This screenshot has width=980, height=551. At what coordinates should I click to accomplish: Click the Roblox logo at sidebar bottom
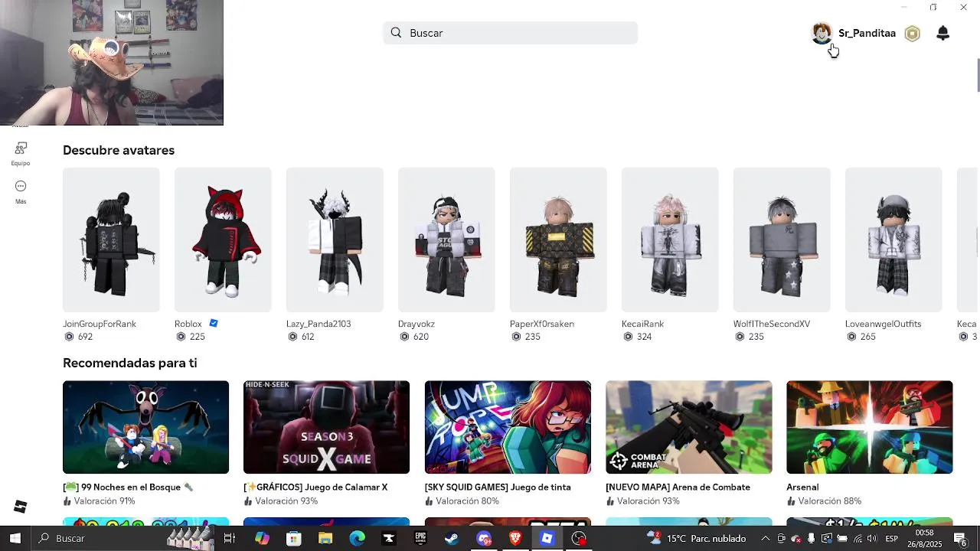coord(21,507)
